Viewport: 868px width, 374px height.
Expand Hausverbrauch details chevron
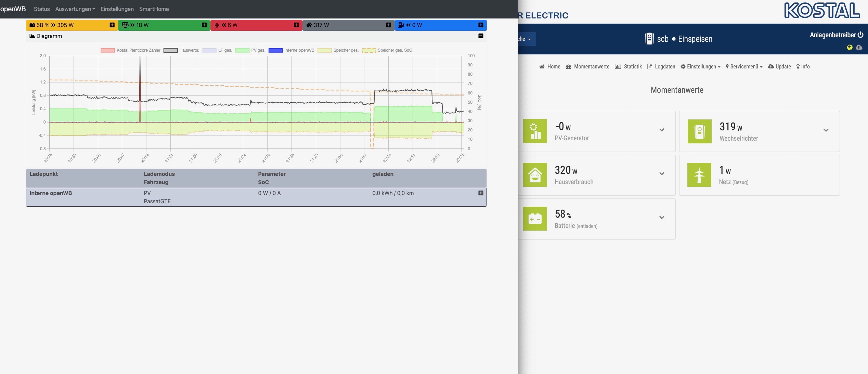662,174
